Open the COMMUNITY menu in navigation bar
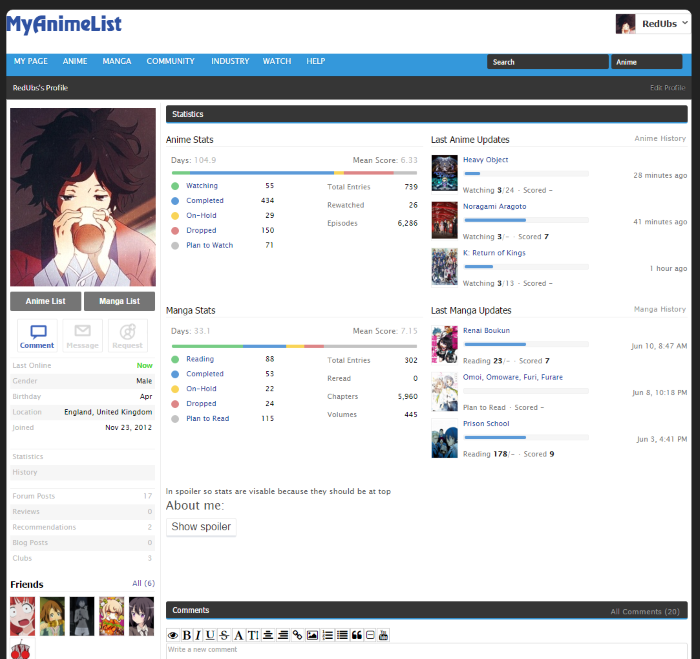This screenshot has height=659, width=700. 170,62
